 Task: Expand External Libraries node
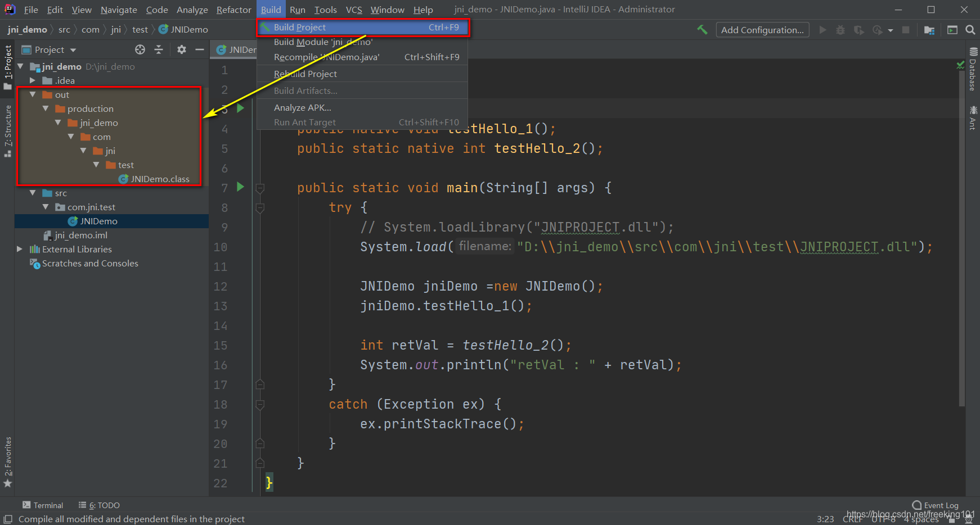[x=20, y=249]
